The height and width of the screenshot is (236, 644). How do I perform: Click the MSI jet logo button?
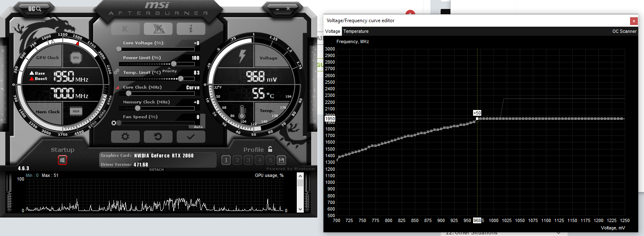pos(158,29)
